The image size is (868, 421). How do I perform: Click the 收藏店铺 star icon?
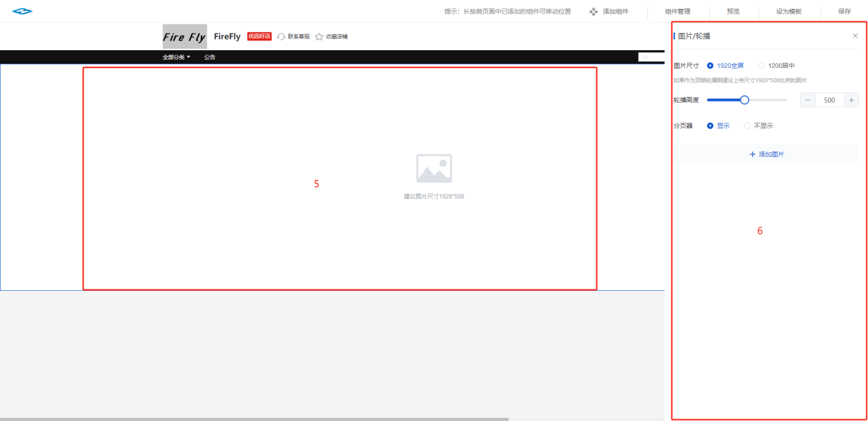pos(319,37)
